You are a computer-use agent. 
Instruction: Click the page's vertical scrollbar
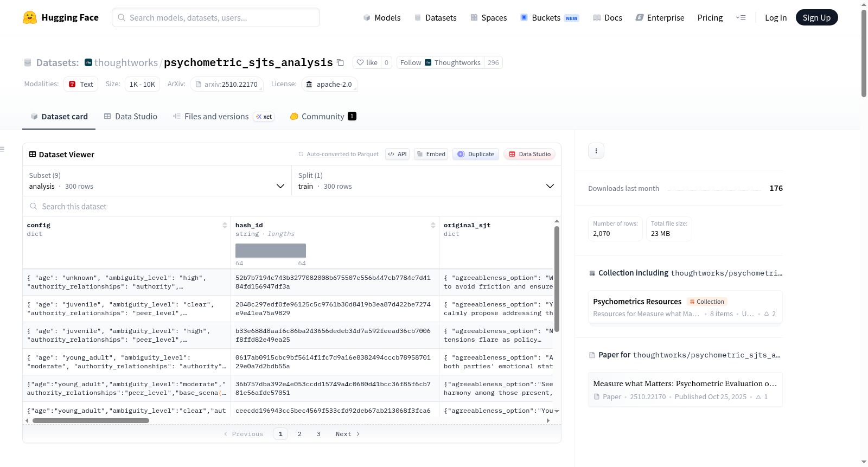click(x=864, y=53)
